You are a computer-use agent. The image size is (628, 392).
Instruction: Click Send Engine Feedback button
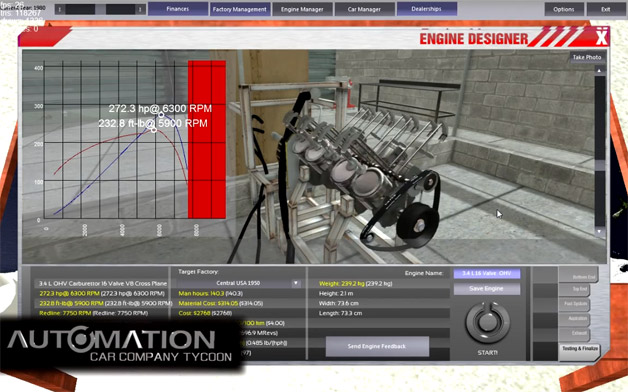coord(377,346)
